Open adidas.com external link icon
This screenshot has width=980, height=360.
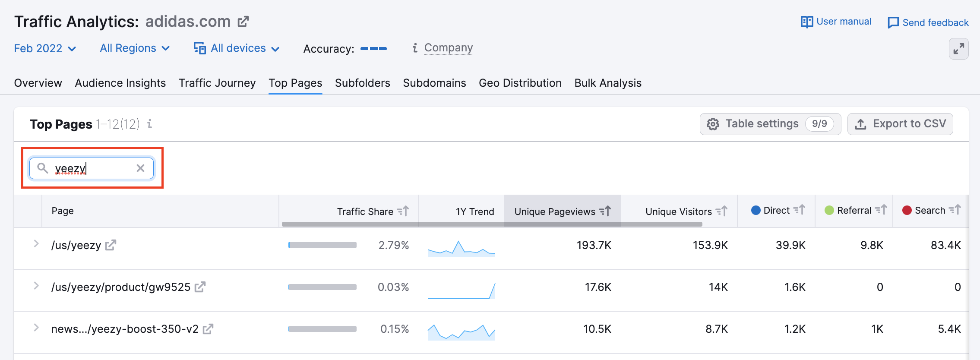243,22
